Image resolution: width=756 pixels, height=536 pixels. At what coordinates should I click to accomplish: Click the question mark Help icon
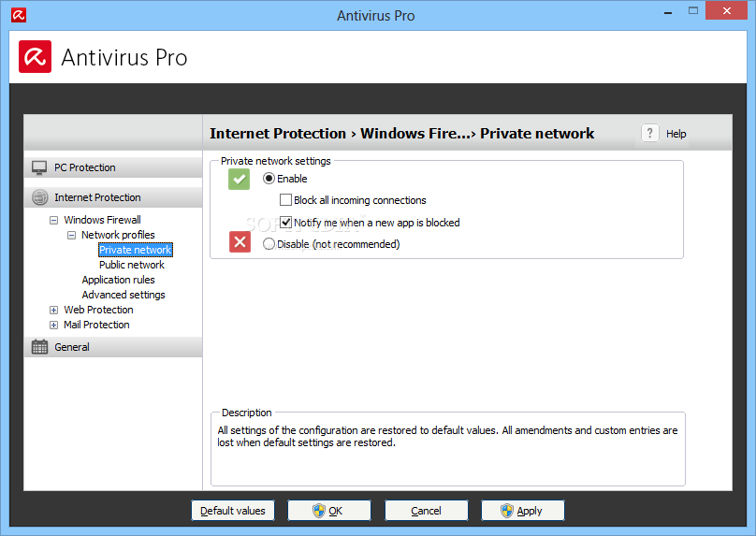point(650,133)
